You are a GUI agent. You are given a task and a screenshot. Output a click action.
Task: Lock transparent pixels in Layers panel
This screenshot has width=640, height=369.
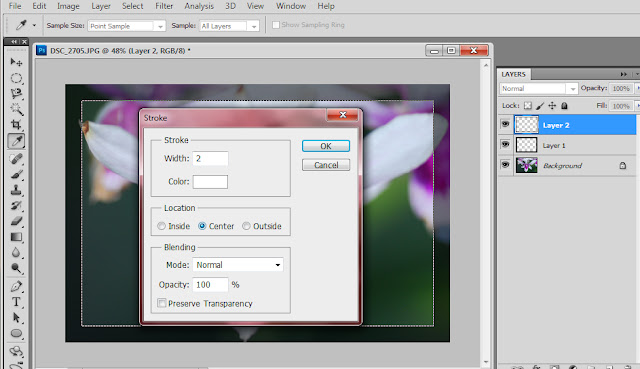(x=528, y=106)
